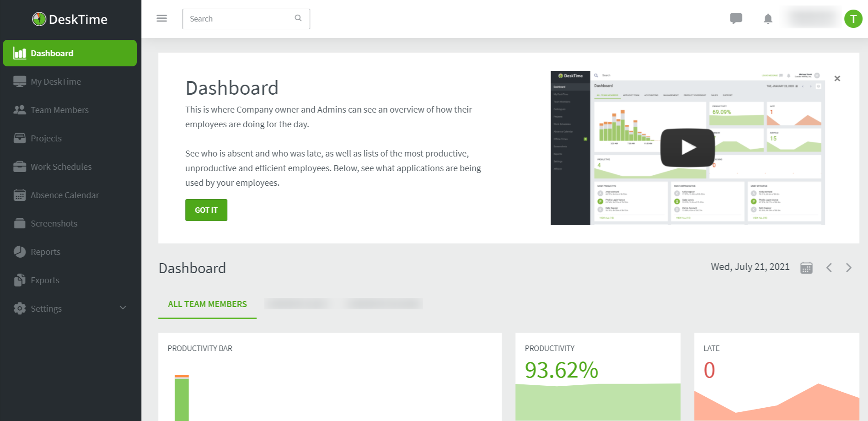Click the My DeskTime monitor icon
Screen dimensions: 868x421
(20, 81)
